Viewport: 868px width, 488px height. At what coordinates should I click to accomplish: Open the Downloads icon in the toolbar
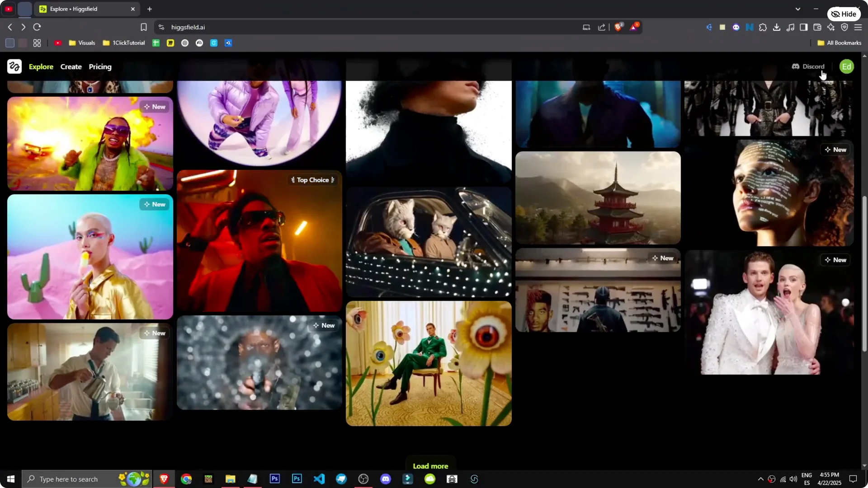(x=777, y=27)
